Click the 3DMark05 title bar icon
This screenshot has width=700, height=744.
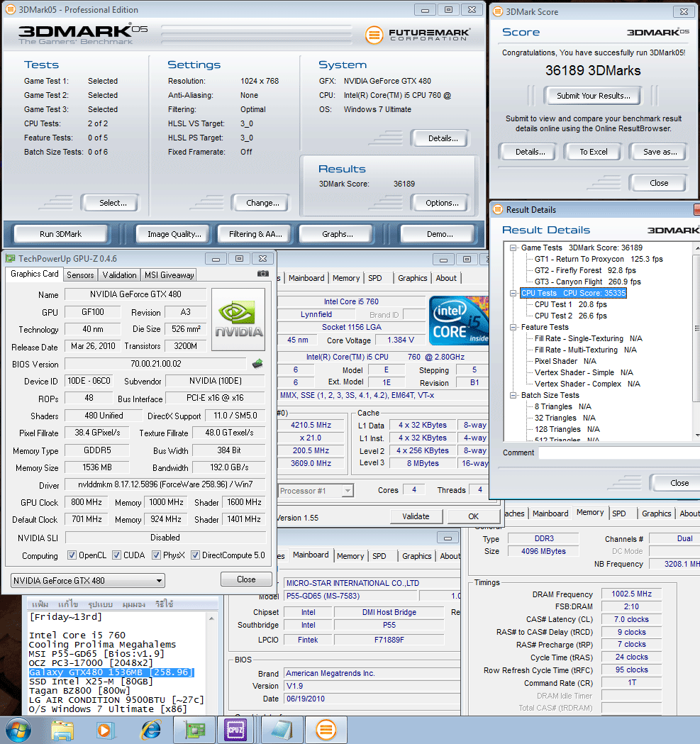click(10, 9)
